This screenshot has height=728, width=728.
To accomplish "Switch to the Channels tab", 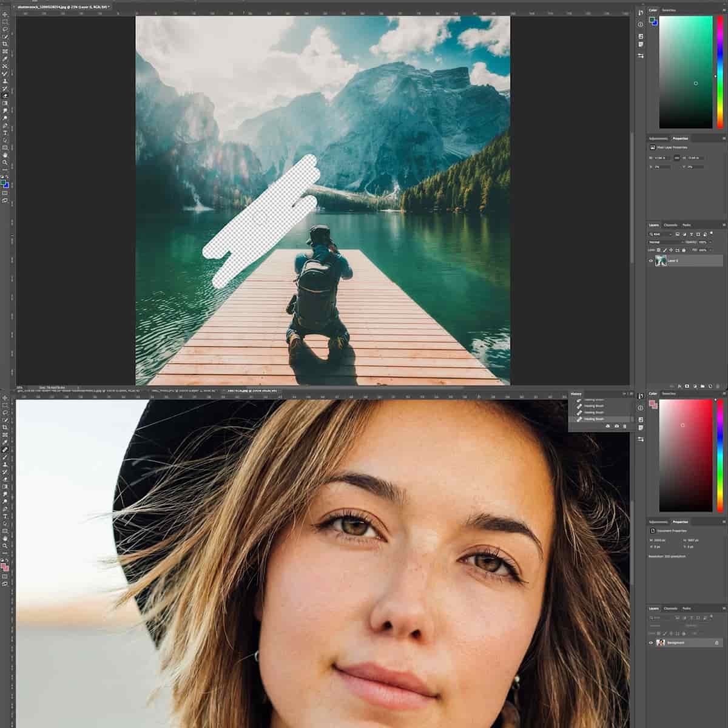I will pyautogui.click(x=670, y=225).
